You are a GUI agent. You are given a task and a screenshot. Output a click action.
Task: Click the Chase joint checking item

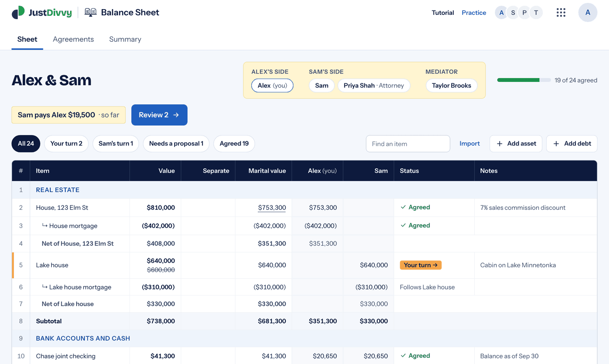pos(66,356)
